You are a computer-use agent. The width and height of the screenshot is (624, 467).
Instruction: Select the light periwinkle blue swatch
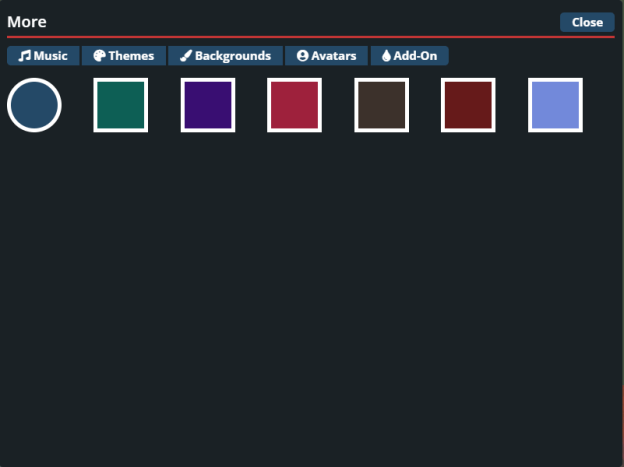pyautogui.click(x=555, y=105)
